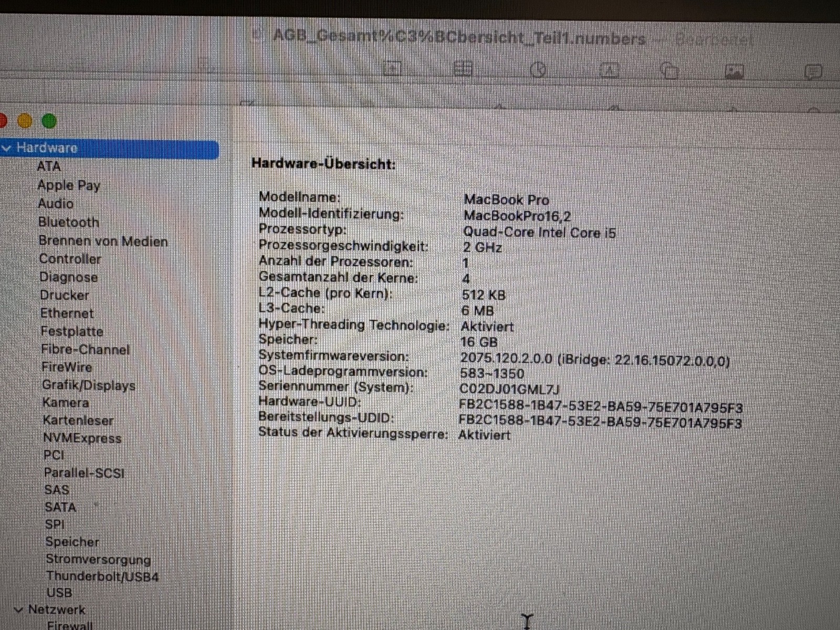The image size is (840, 630).
Task: Show Grafik/Displays details
Action: pos(89,385)
